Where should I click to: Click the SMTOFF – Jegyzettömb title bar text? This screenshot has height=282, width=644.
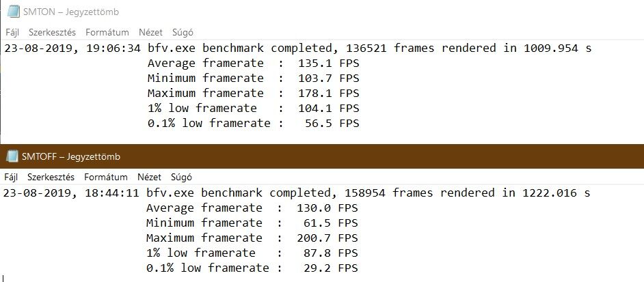71,156
